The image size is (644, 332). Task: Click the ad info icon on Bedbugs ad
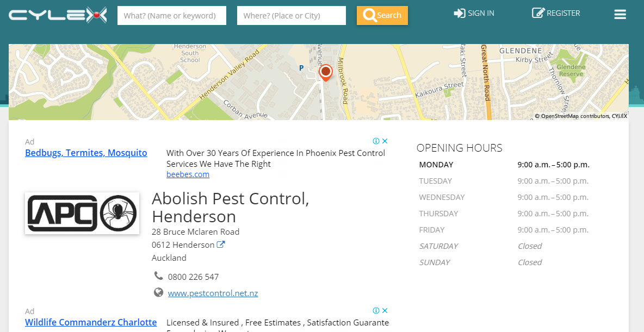coord(376,141)
